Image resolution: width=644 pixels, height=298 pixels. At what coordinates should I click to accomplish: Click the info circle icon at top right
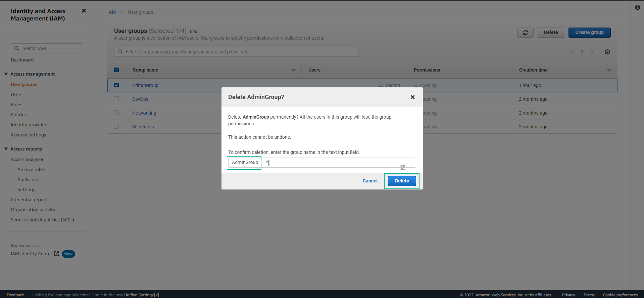[638, 7]
